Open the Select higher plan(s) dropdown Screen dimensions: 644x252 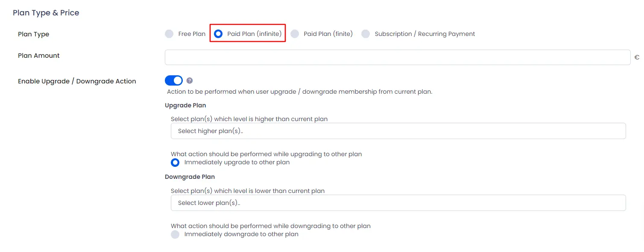click(x=398, y=131)
